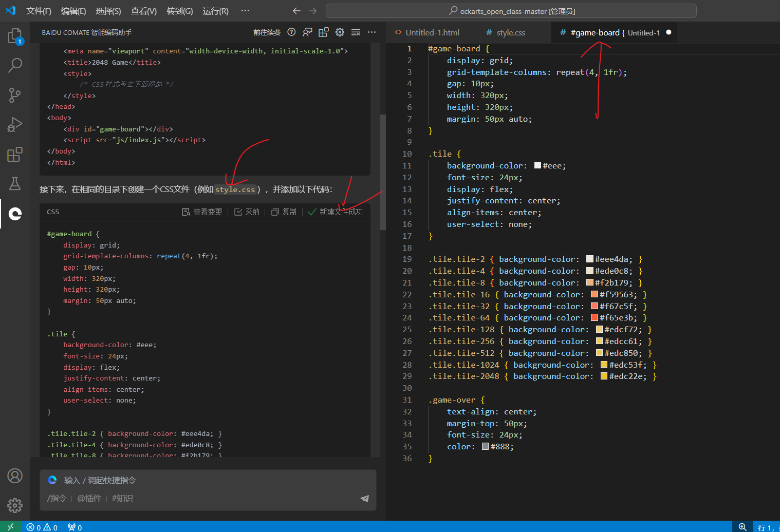Click 采纳 to accept the CSS code
This screenshot has width=780, height=532.
click(x=247, y=212)
